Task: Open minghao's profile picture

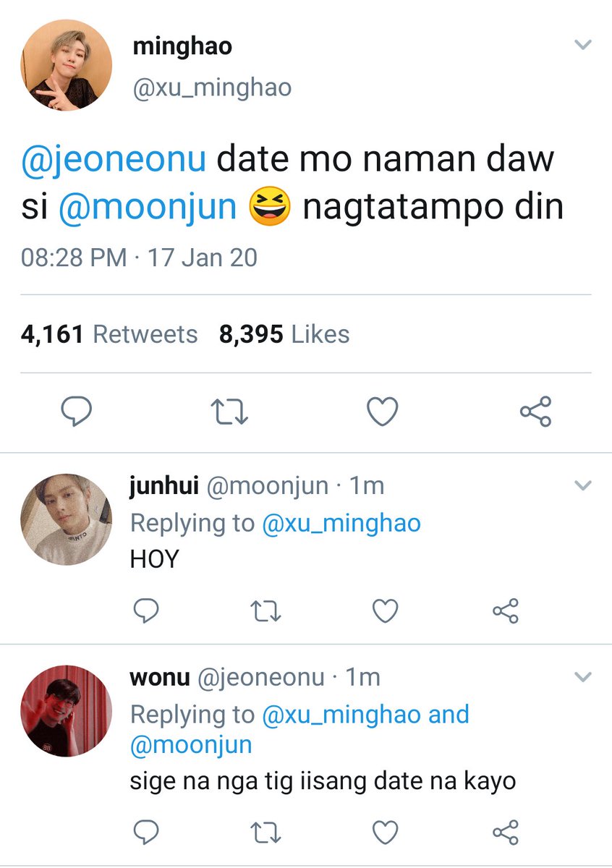Action: (x=67, y=65)
